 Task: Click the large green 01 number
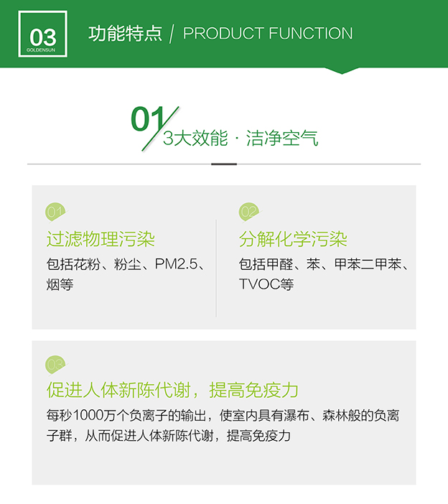[x=146, y=119]
